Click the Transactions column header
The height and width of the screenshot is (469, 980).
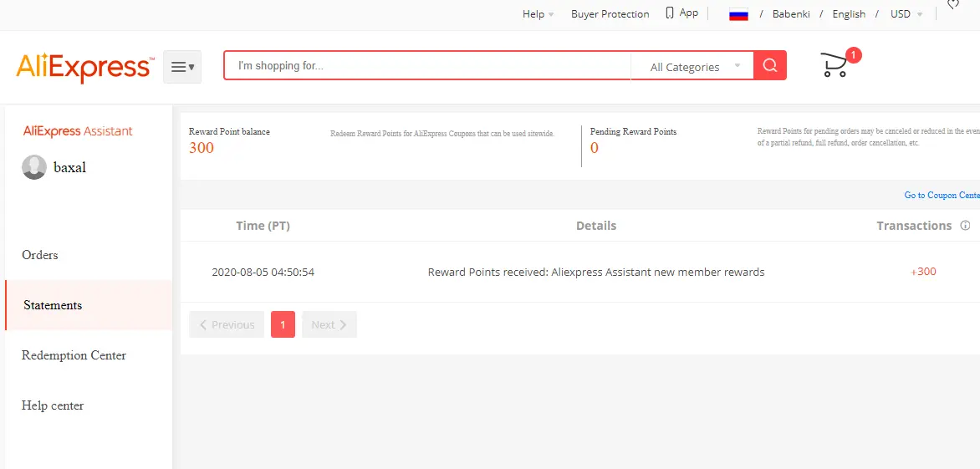tap(915, 226)
